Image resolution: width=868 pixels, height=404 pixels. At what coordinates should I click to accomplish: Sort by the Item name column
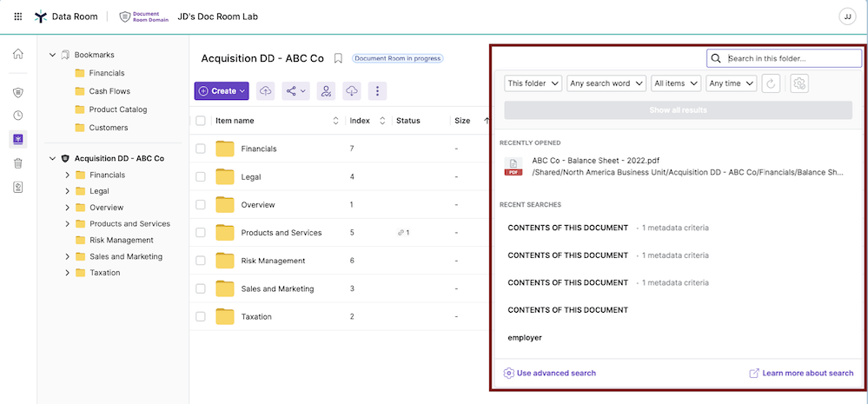[x=335, y=121]
